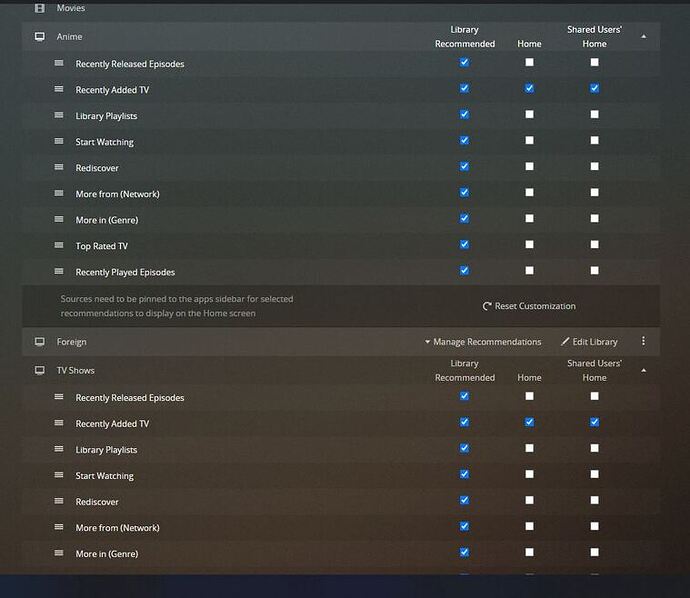Image resolution: width=690 pixels, height=598 pixels.
Task: Uncheck Home for TV Shows Recently Added TV
Action: [529, 422]
